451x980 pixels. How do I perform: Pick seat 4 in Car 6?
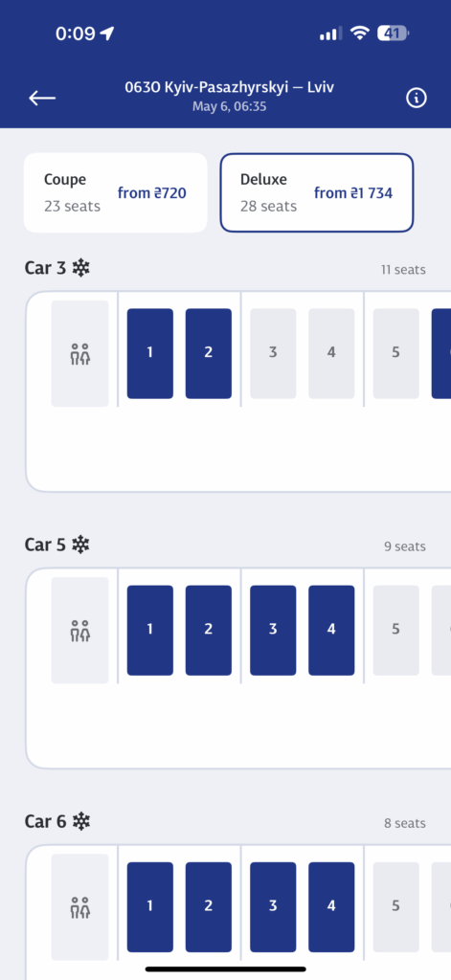tap(331, 907)
